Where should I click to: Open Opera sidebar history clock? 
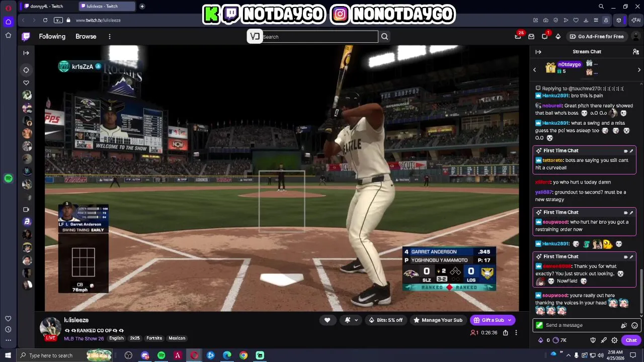pos(8,329)
